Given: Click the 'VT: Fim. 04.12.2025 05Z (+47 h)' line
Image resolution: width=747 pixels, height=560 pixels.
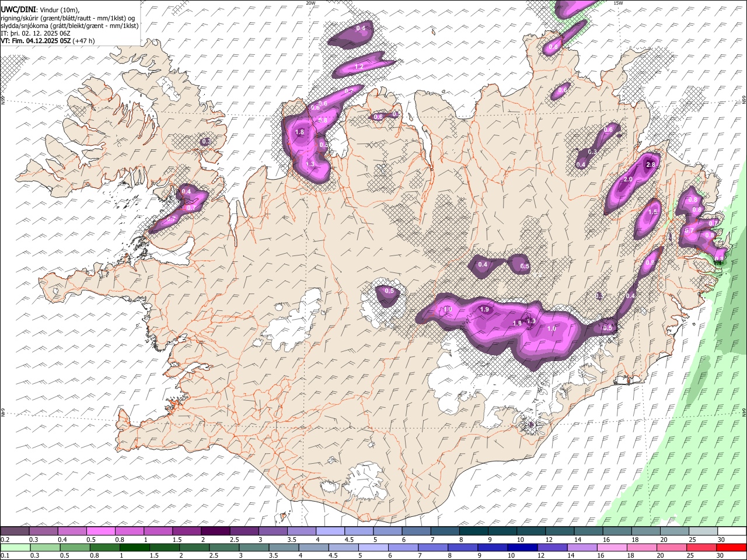Looking at the screenshot, I should tap(47, 41).
